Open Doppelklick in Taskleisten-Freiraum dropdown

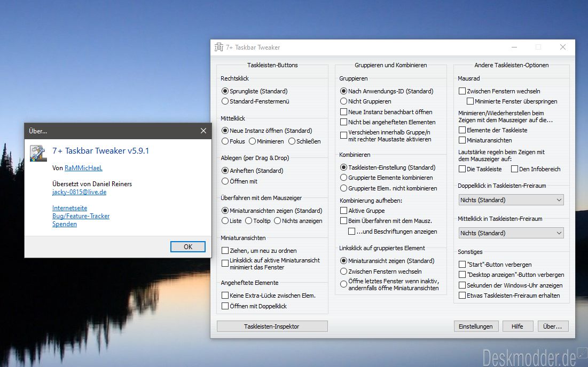point(511,200)
